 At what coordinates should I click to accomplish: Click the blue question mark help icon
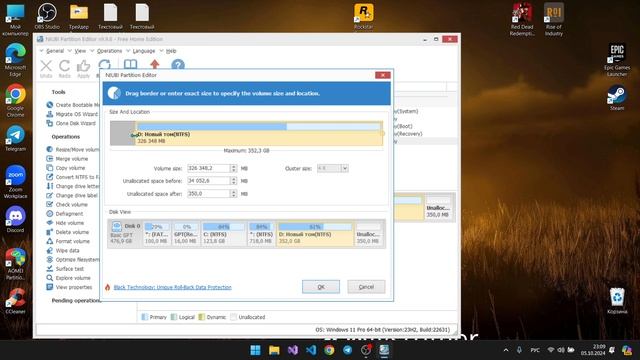click(178, 65)
